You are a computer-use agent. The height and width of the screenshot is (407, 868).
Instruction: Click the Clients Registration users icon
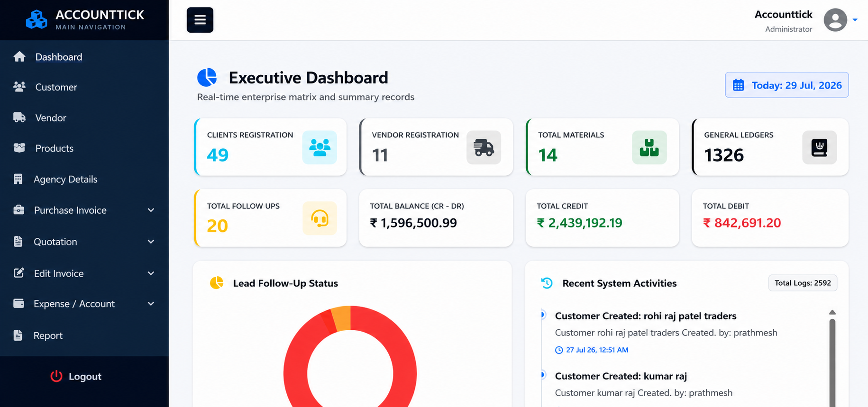pyautogui.click(x=320, y=147)
